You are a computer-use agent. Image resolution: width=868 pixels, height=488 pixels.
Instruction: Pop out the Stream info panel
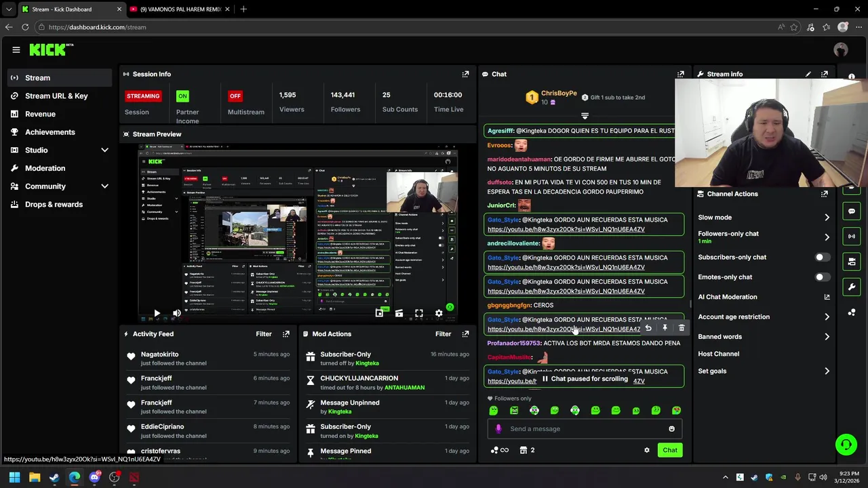[x=824, y=74]
